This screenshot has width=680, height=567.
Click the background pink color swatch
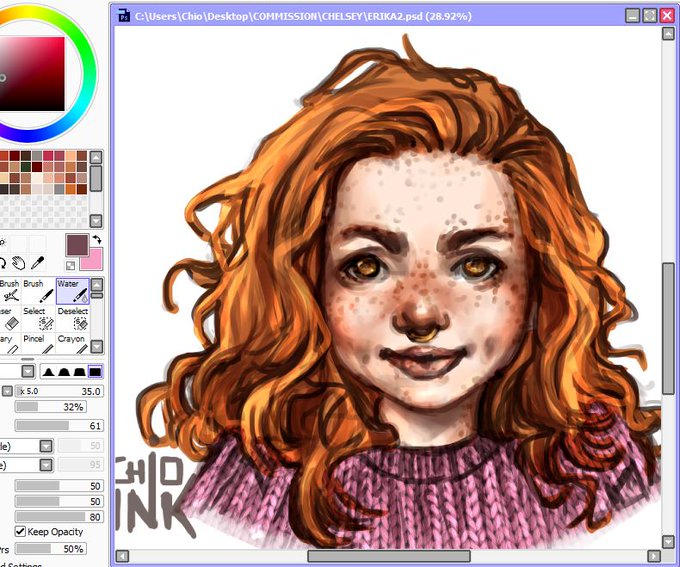point(93,259)
